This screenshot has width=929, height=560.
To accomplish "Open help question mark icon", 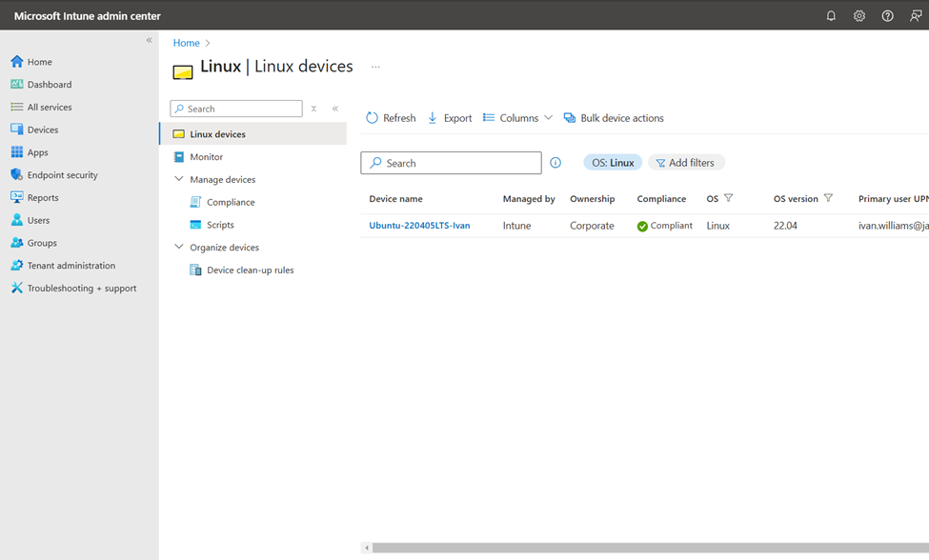I will pyautogui.click(x=887, y=16).
